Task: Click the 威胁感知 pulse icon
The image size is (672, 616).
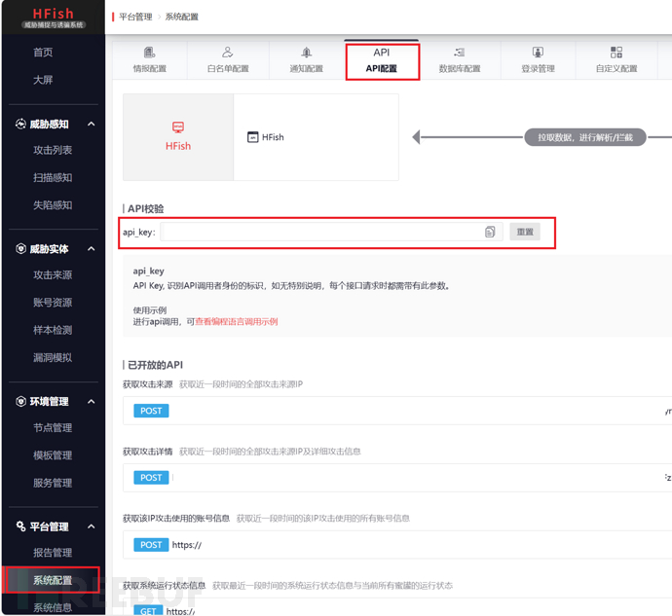Action: 20,124
